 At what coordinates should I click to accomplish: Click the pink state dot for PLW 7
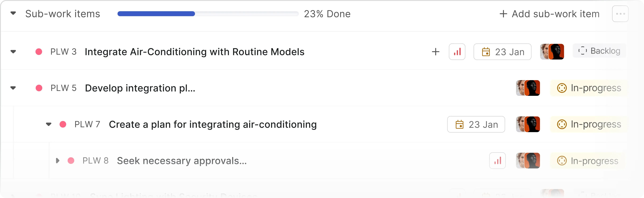click(x=63, y=124)
